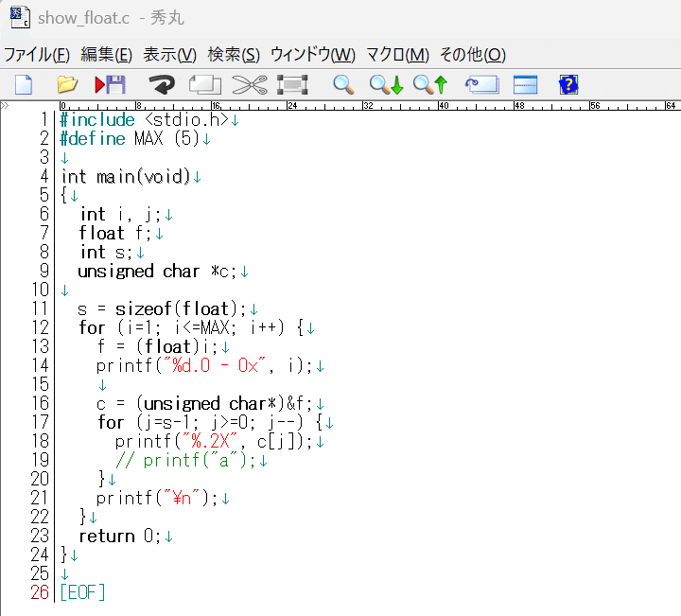This screenshot has height=616, width=681.
Task: Click the blue window split icon
Action: pos(525,84)
